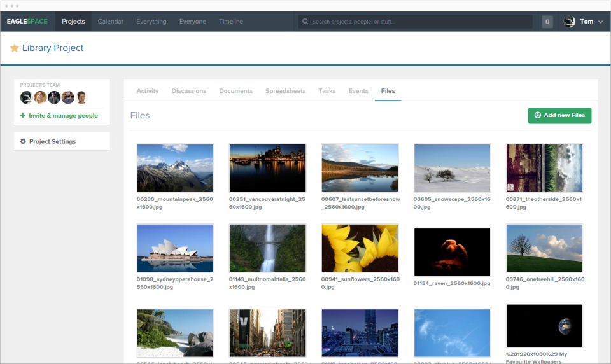Open the New York streets thumbnail
This screenshot has width=611, height=364.
(267, 333)
